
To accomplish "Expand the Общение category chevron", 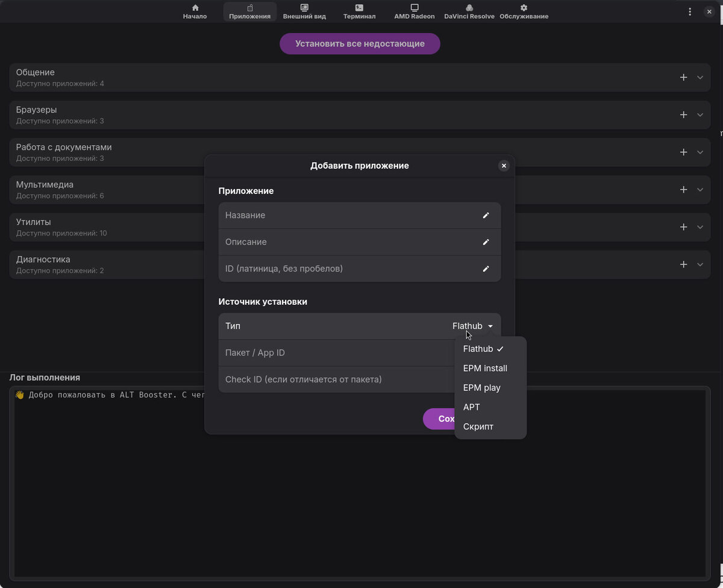I will click(x=700, y=77).
